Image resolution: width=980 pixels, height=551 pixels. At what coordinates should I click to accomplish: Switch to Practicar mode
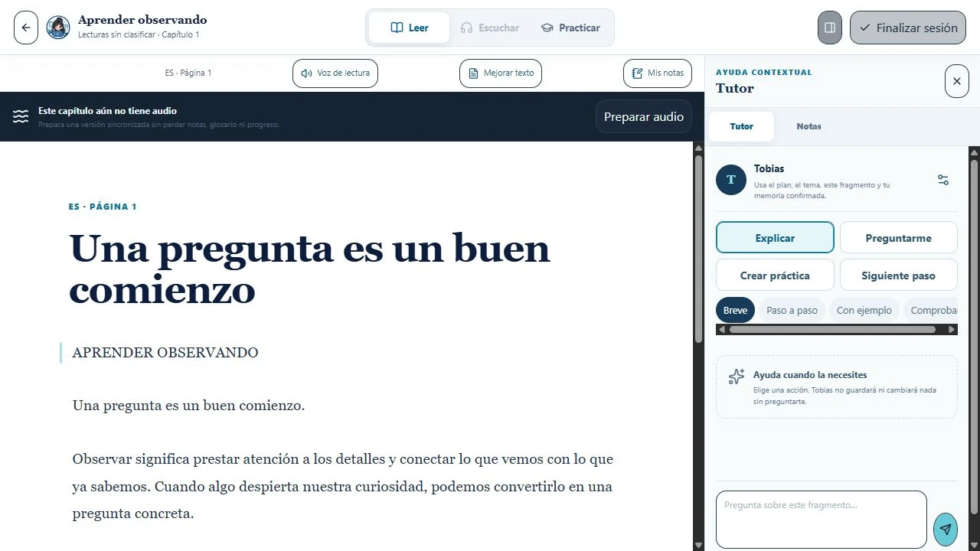[x=570, y=28]
